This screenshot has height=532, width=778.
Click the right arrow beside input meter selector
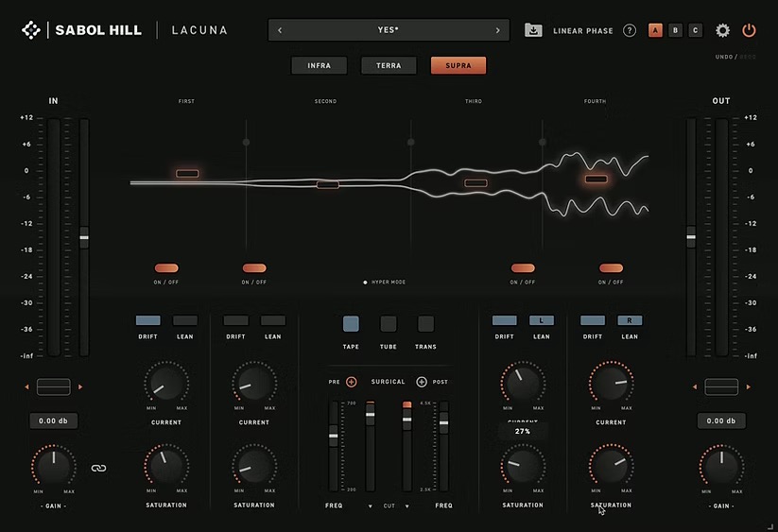(x=80, y=386)
